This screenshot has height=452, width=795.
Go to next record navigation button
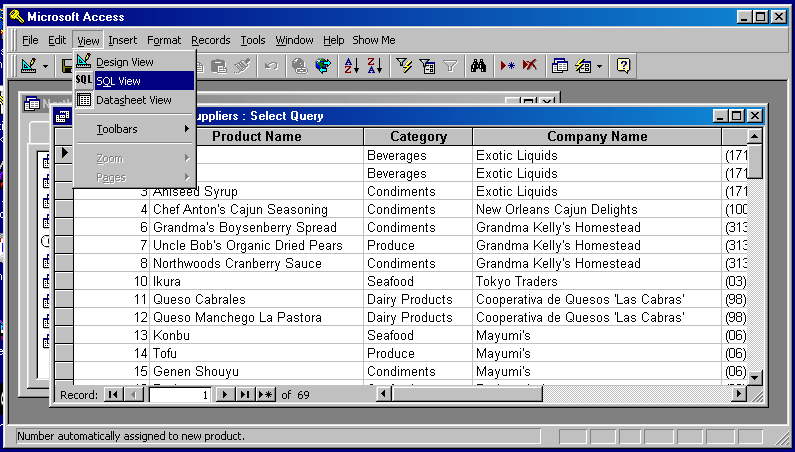point(225,394)
